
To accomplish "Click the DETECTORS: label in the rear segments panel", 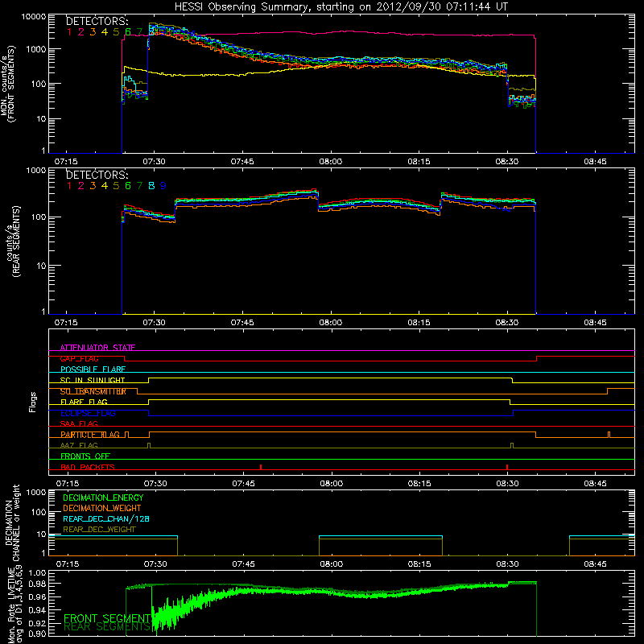I will coord(97,175).
